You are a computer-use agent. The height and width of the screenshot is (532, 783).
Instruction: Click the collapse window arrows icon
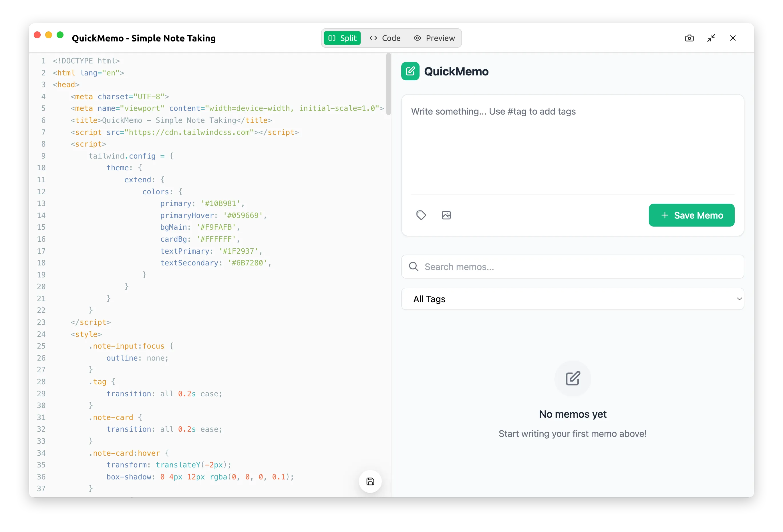coord(711,38)
